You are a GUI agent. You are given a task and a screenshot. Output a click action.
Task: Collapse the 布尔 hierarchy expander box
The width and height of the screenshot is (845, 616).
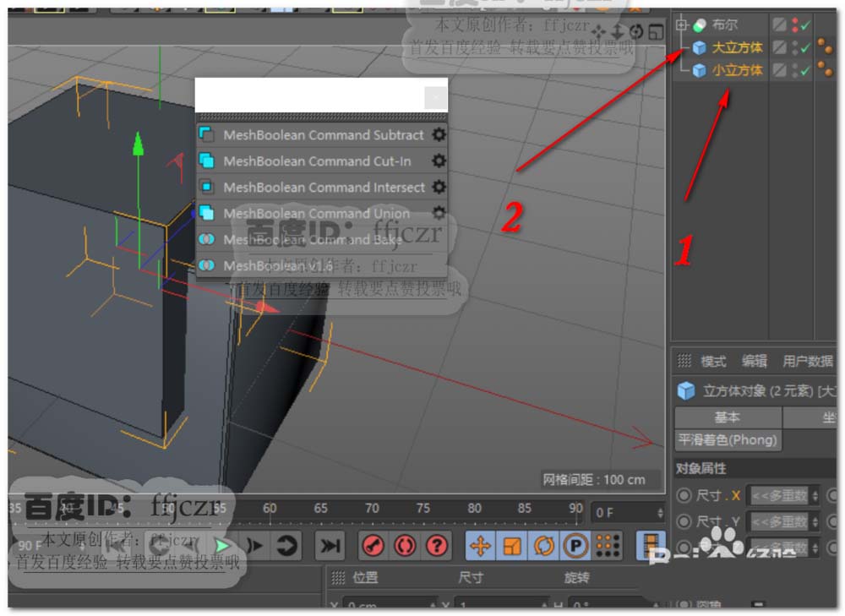tap(682, 25)
